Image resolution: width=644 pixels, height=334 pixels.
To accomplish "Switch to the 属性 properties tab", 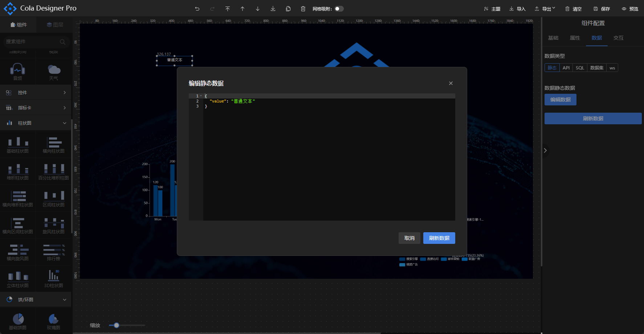I will click(575, 38).
